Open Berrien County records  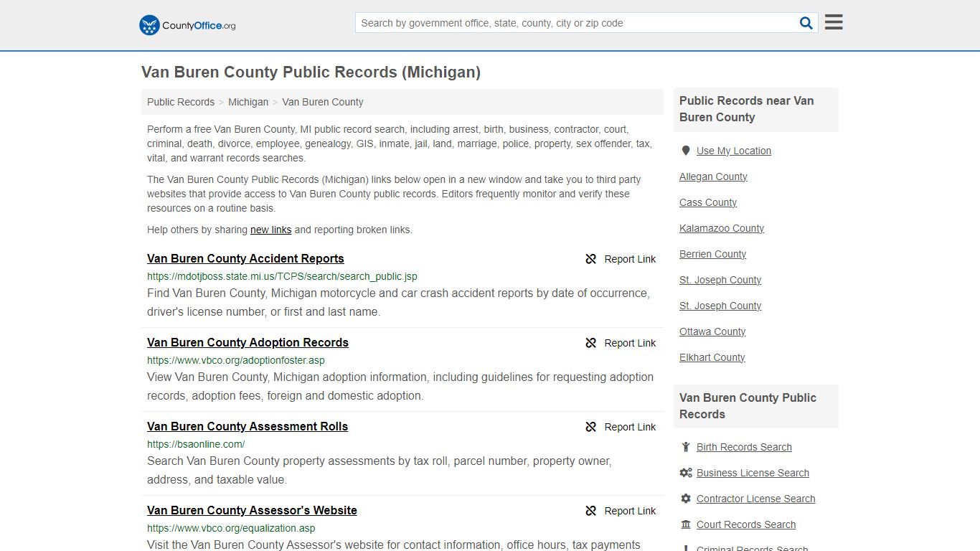click(x=712, y=254)
